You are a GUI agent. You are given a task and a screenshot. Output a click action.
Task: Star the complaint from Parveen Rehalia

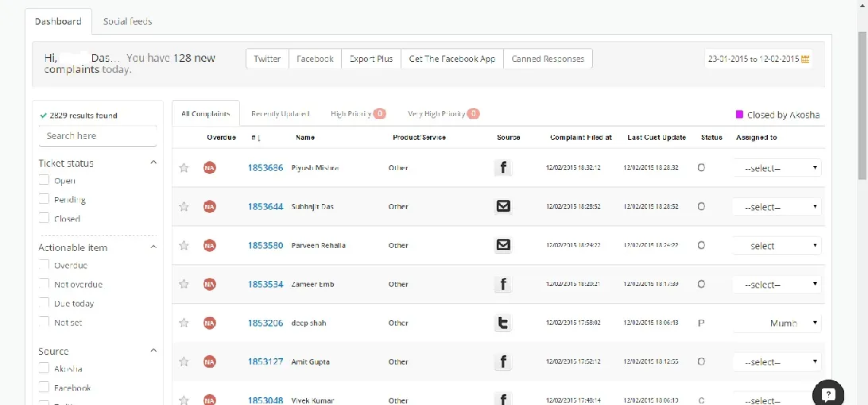coord(184,245)
